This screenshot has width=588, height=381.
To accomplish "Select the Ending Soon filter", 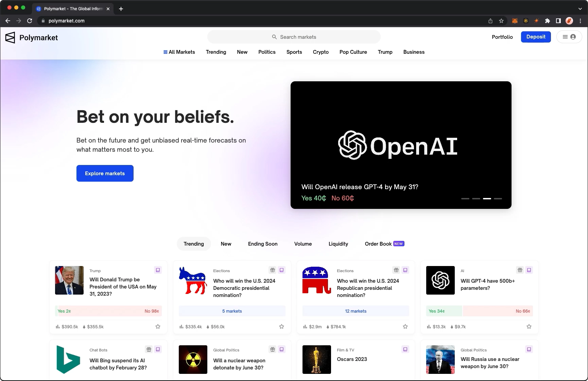I will [263, 244].
